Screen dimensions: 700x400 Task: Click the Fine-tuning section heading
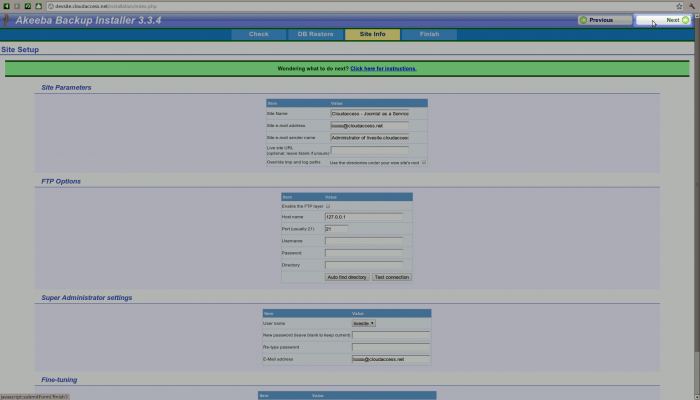click(59, 380)
